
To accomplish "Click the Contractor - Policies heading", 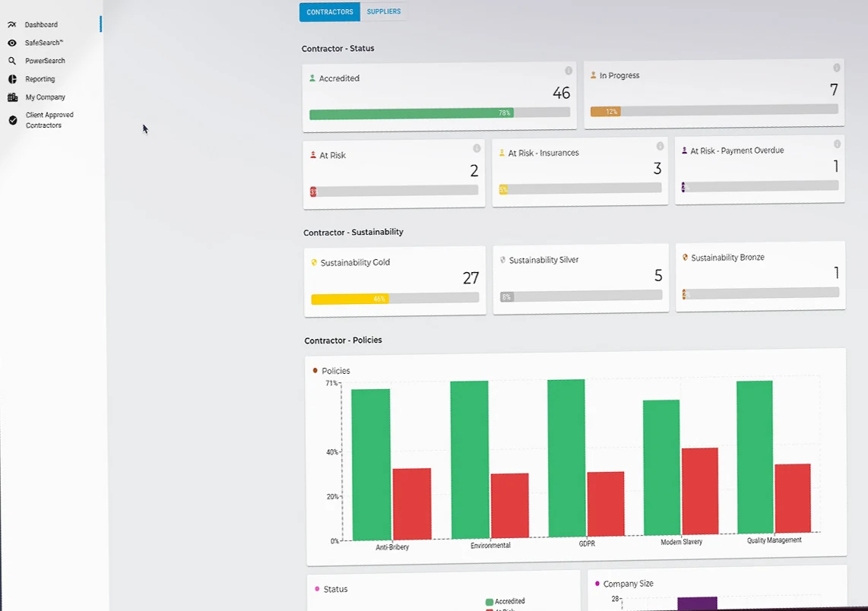I will coord(343,340).
